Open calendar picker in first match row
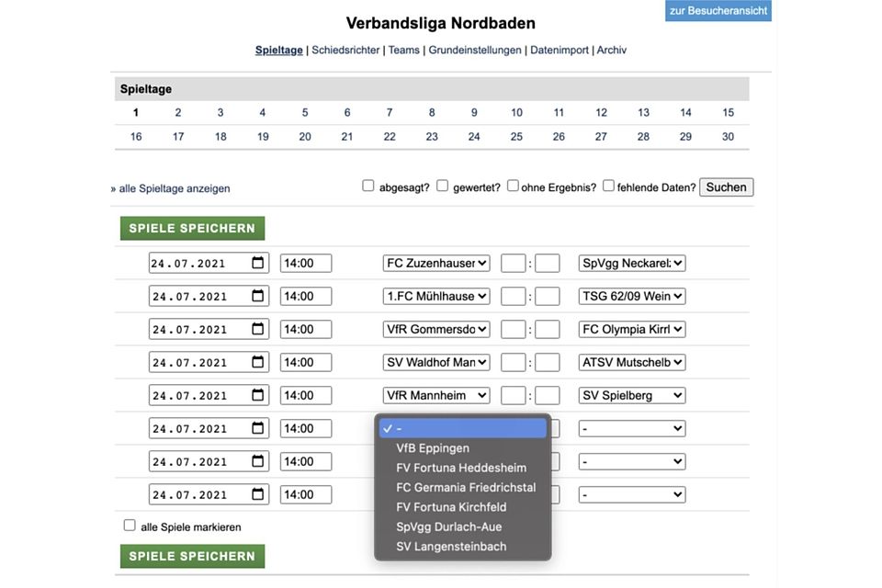The height and width of the screenshot is (588, 882). [258, 264]
